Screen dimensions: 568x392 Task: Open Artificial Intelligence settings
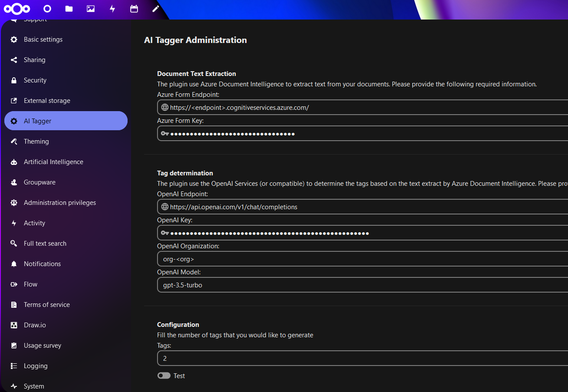[x=53, y=162]
